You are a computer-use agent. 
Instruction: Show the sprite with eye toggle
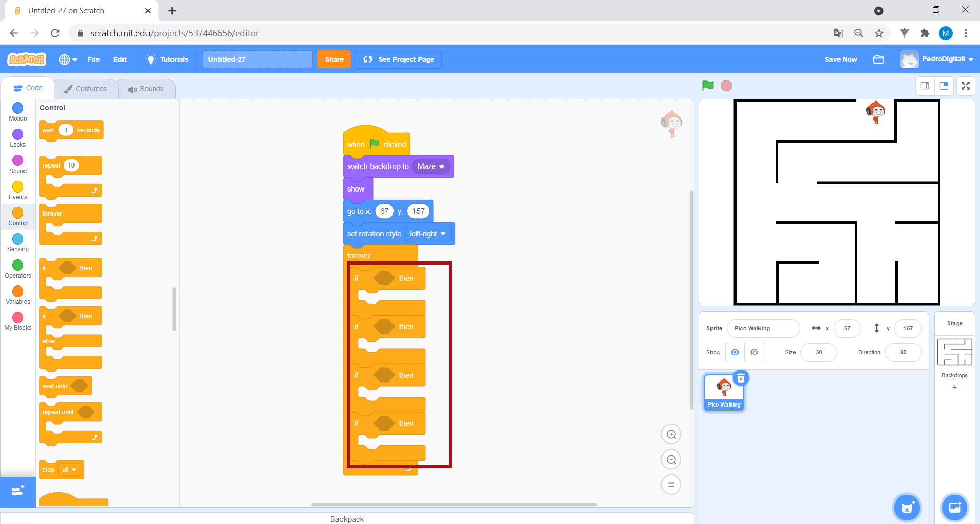pyautogui.click(x=735, y=352)
